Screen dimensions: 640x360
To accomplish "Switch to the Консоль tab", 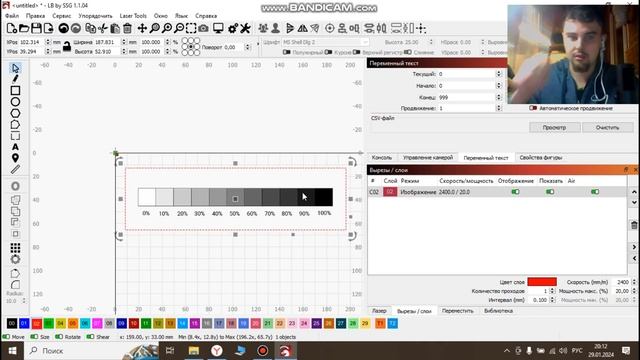I will 382,158.
